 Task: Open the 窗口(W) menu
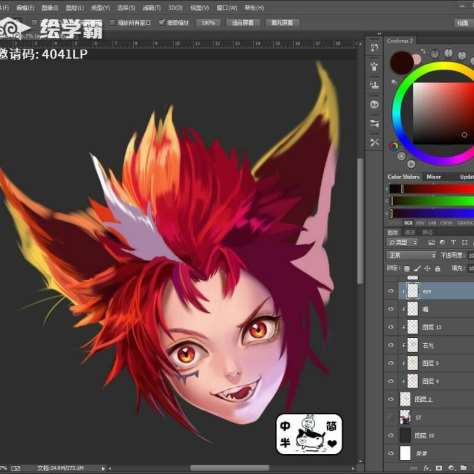click(227, 7)
